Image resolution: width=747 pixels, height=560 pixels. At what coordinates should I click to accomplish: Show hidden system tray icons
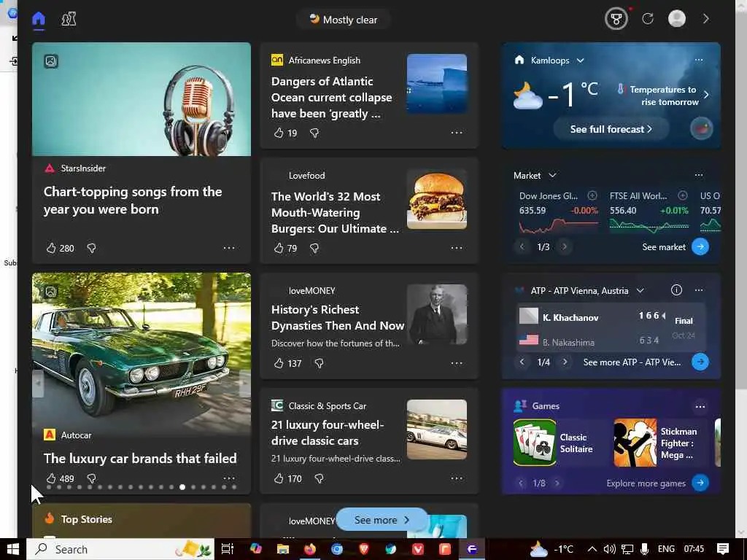point(592,549)
